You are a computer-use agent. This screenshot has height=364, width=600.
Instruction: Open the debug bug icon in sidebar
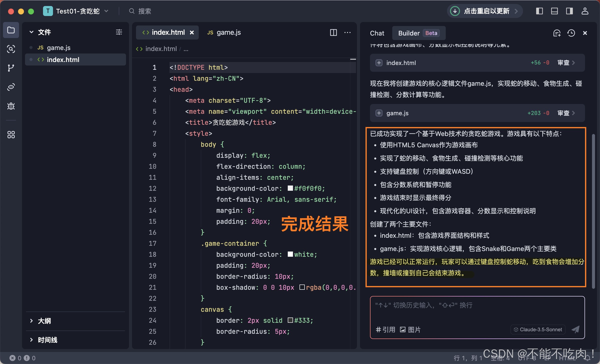click(11, 106)
